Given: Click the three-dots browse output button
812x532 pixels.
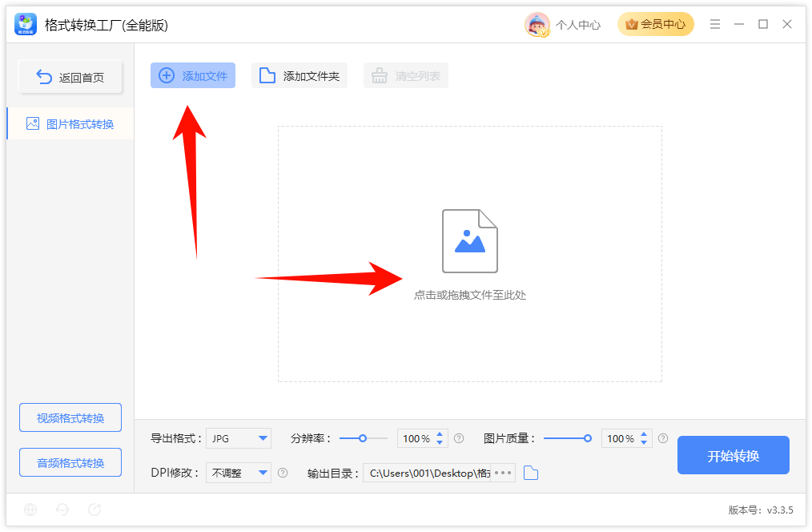Looking at the screenshot, I should click(x=503, y=473).
